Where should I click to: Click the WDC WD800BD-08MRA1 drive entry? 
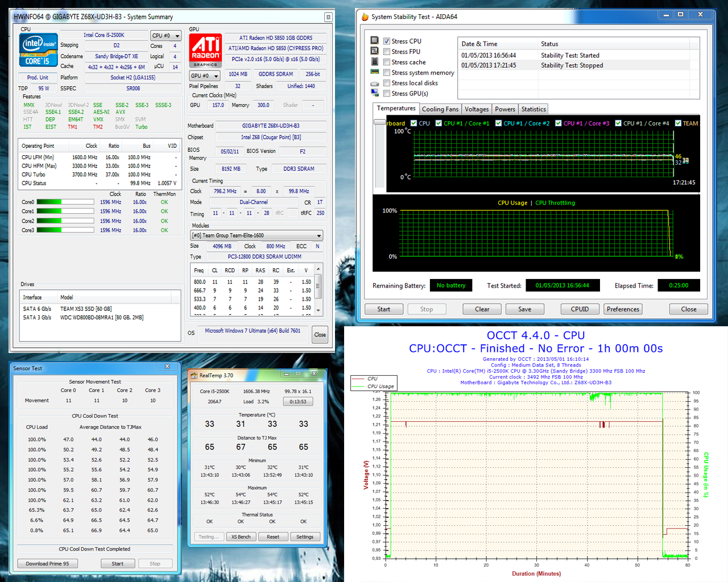[x=102, y=318]
